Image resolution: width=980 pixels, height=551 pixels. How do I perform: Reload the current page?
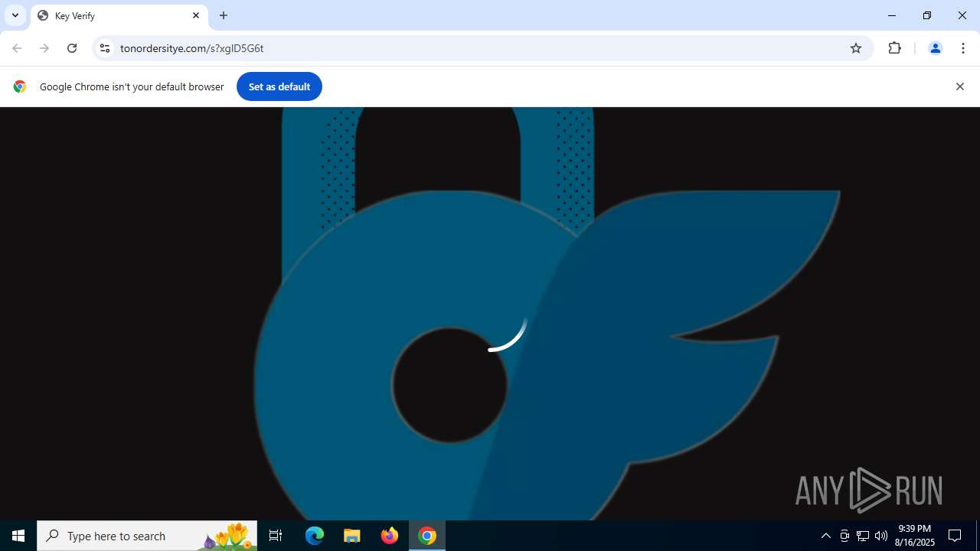[x=72, y=48]
